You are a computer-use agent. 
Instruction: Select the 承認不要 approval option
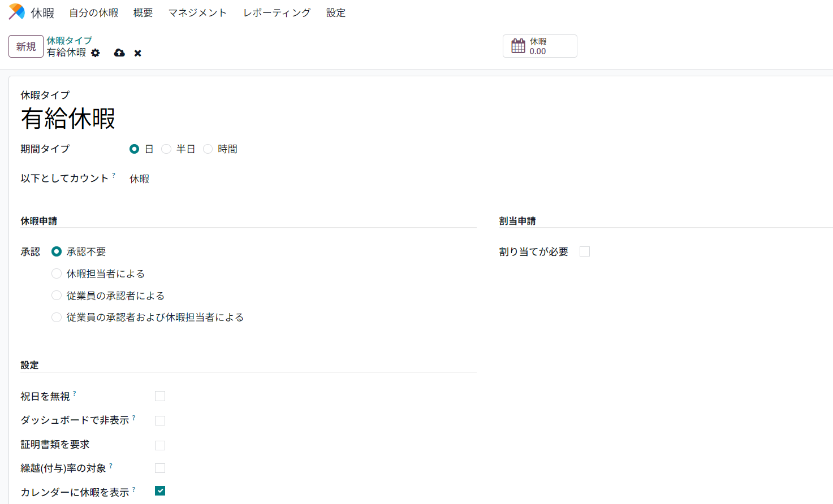coord(57,251)
